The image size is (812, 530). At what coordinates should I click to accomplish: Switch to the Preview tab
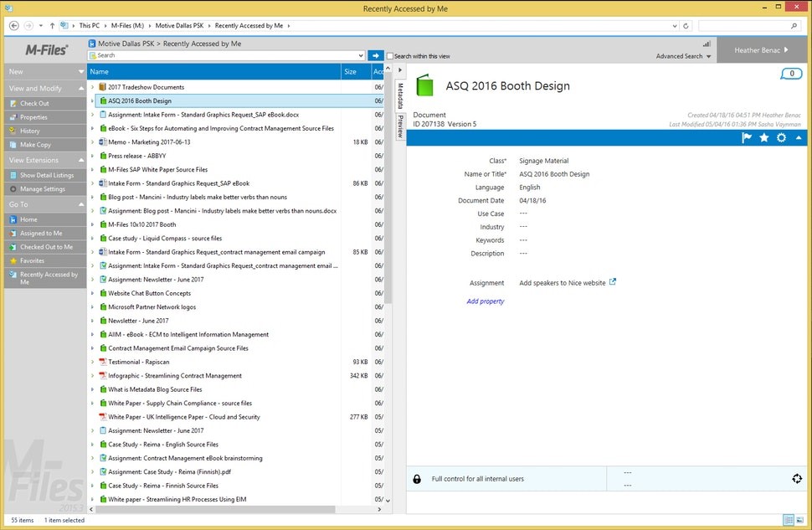pos(400,127)
